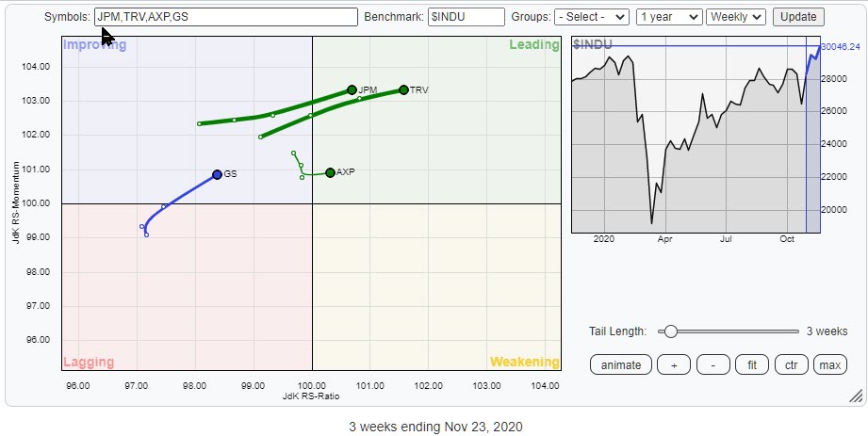This screenshot has height=436, width=868.
Task: Click the blue GS data point
Action: click(217, 174)
